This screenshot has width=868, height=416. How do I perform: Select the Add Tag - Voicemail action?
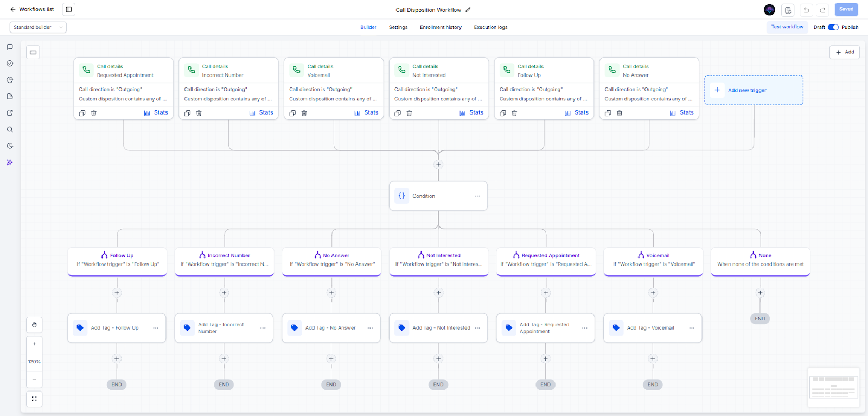(x=653, y=328)
